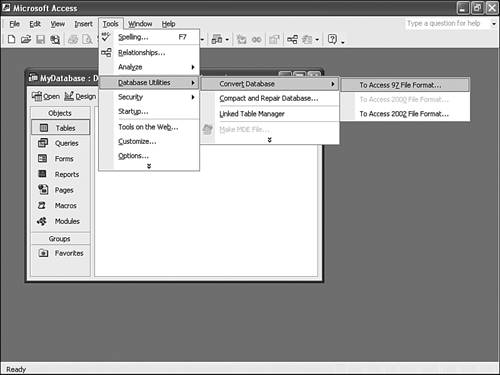Click the File Search toolbar icon

(x=55, y=40)
